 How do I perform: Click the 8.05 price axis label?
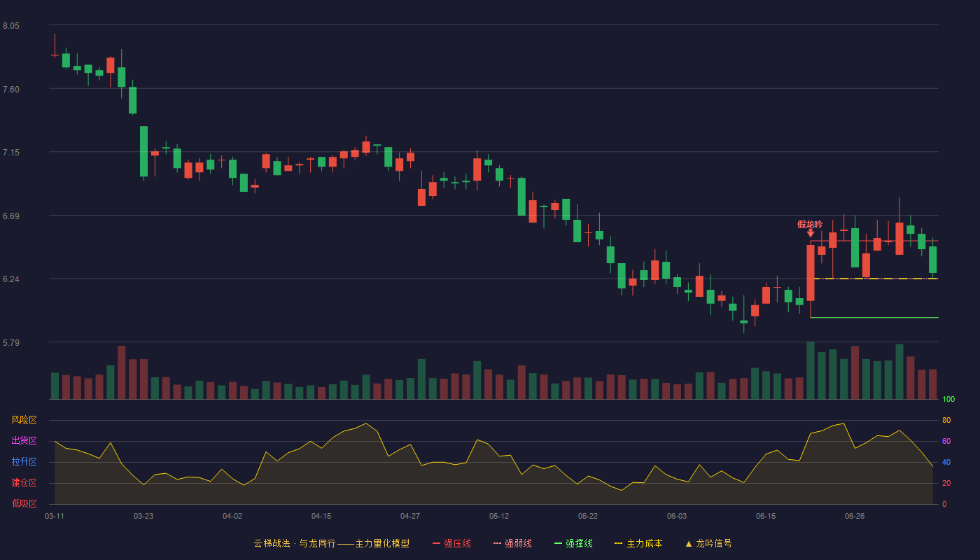pos(11,26)
